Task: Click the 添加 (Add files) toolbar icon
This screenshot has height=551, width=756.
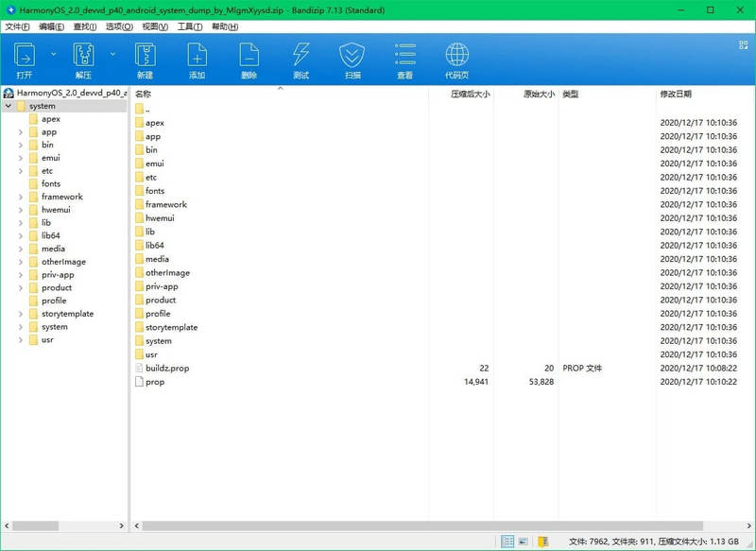Action: (x=197, y=59)
